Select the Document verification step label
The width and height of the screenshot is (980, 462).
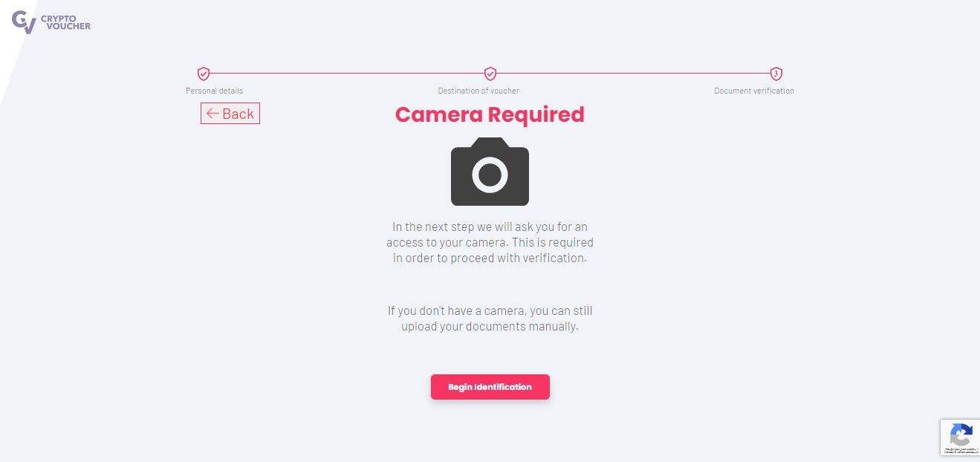pyautogui.click(x=754, y=91)
